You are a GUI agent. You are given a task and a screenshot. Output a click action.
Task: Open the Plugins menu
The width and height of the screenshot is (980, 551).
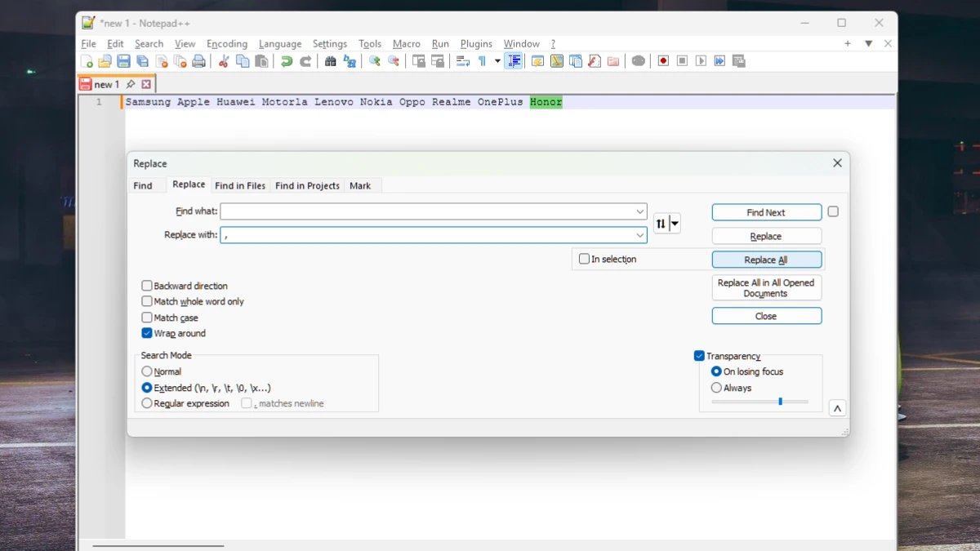pyautogui.click(x=476, y=44)
